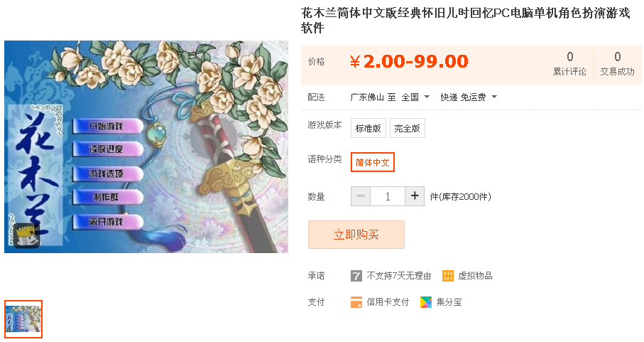This screenshot has width=644, height=342.
Task: Click the credit card payment icon
Action: 356,302
